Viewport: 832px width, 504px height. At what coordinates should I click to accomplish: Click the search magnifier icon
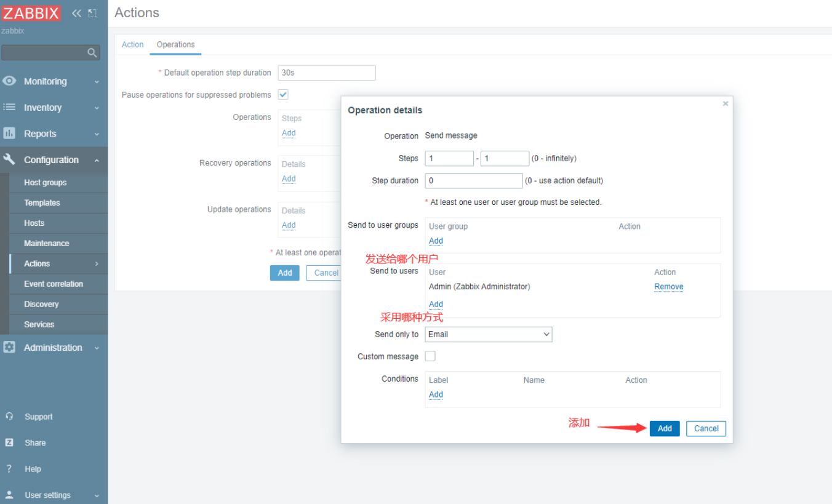(x=92, y=53)
